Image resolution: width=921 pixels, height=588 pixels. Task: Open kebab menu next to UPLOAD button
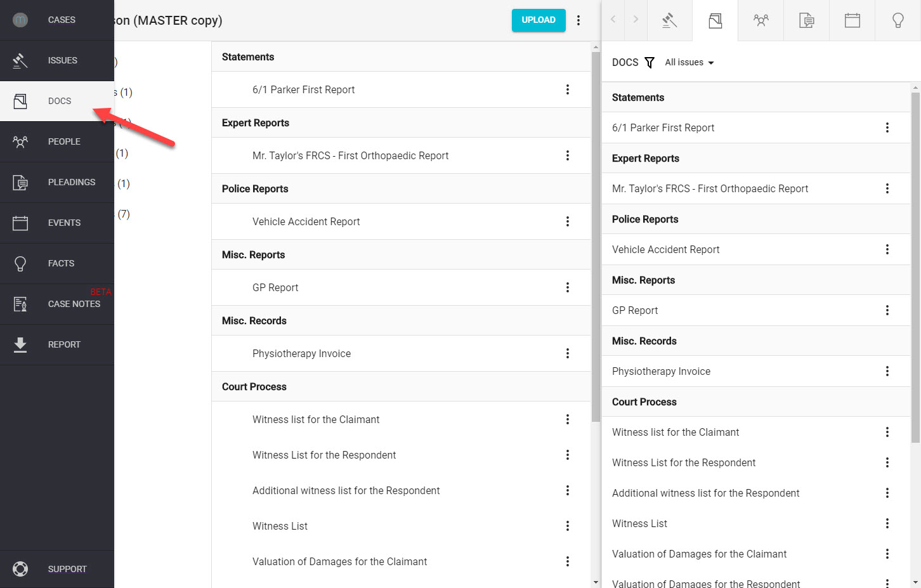pyautogui.click(x=578, y=20)
